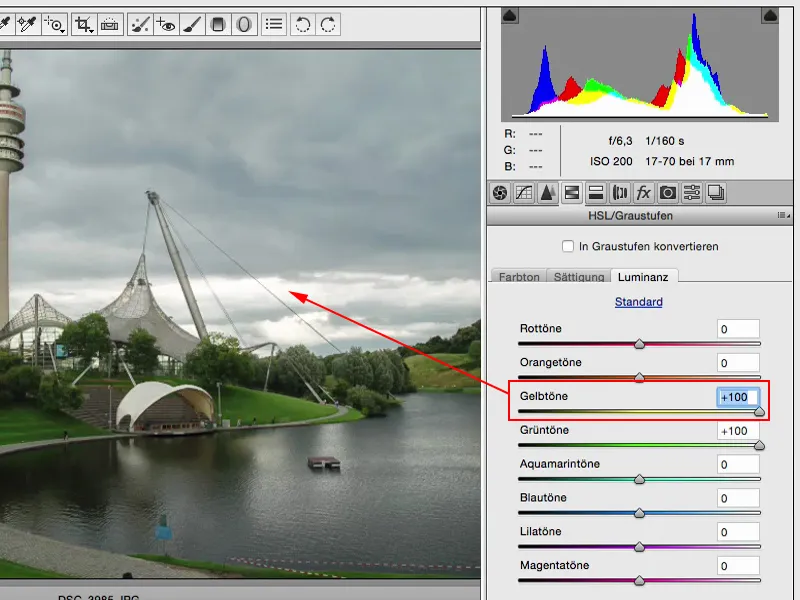Click the Rottöne slider handle

639,344
